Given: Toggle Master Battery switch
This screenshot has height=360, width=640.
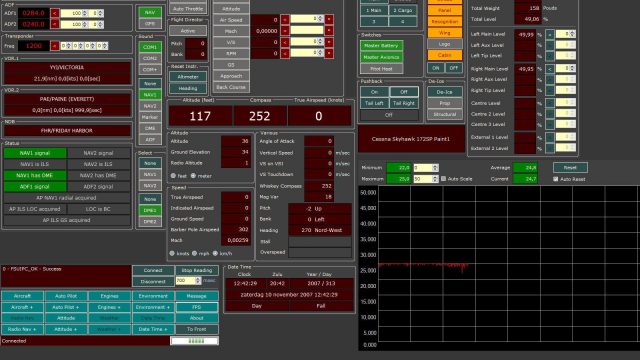Looking at the screenshot, I should click(x=381, y=46).
